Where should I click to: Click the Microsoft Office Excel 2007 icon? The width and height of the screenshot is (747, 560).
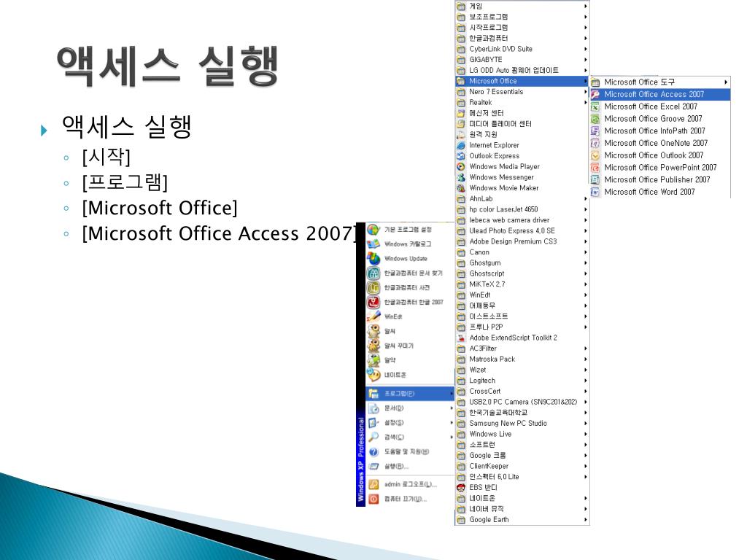tap(595, 106)
